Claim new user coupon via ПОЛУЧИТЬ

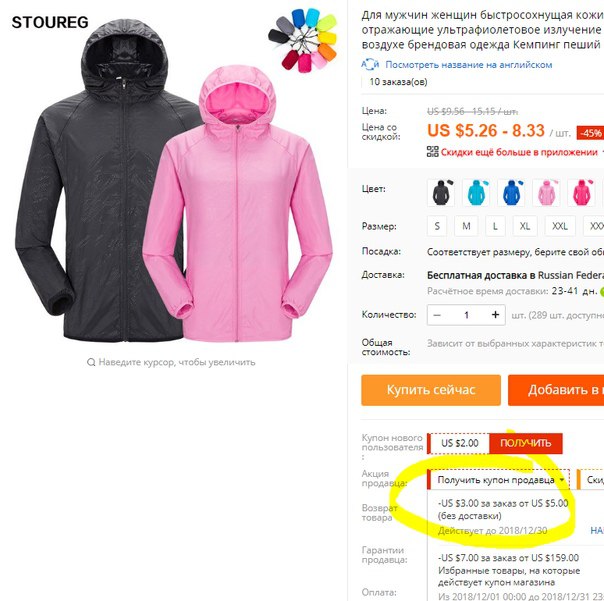tap(525, 443)
